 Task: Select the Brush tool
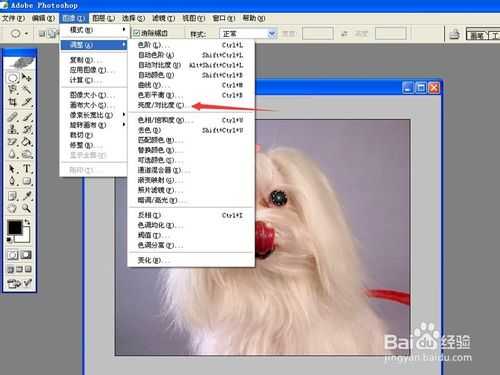click(x=27, y=117)
